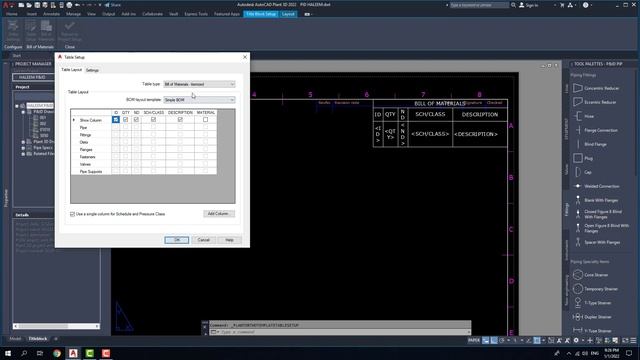Expand the Plant 3D Drawings tree node
Image resolution: width=640 pixels, height=360 pixels.
point(23,142)
